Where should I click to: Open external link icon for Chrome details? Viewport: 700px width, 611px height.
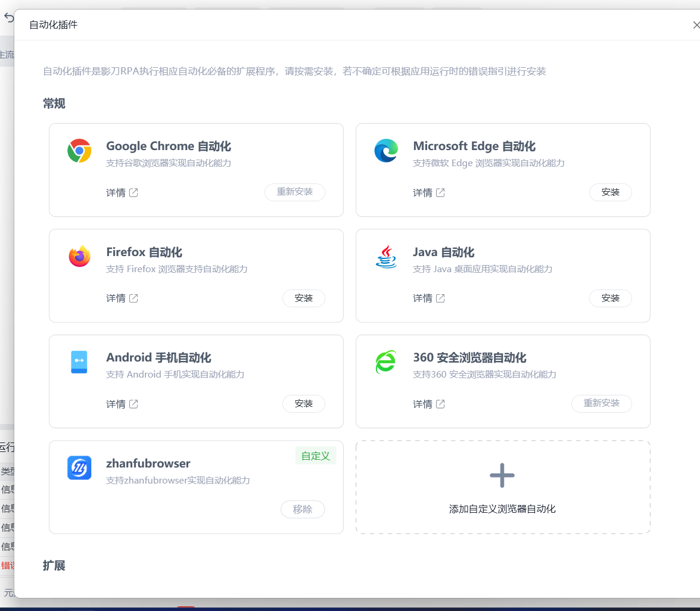click(133, 192)
